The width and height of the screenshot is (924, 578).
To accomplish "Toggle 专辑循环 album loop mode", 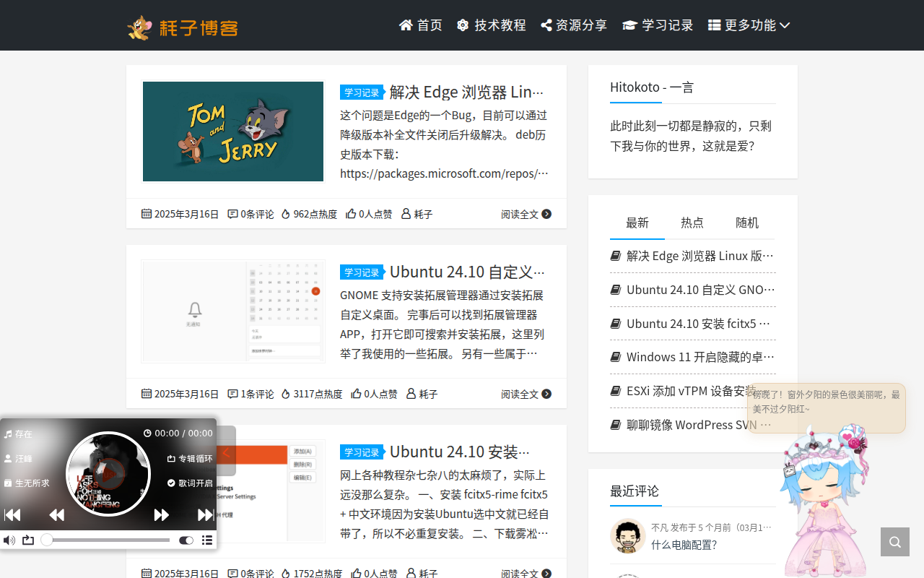I will coord(190,458).
